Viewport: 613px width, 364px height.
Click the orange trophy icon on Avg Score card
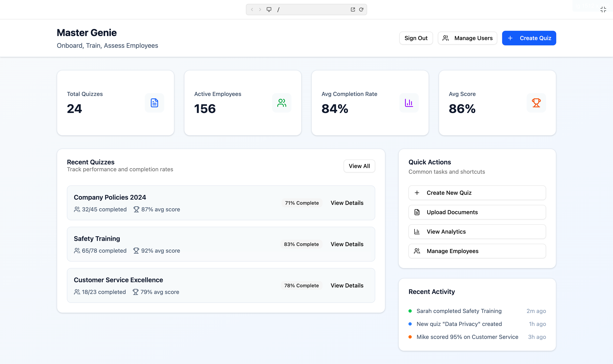tap(536, 103)
